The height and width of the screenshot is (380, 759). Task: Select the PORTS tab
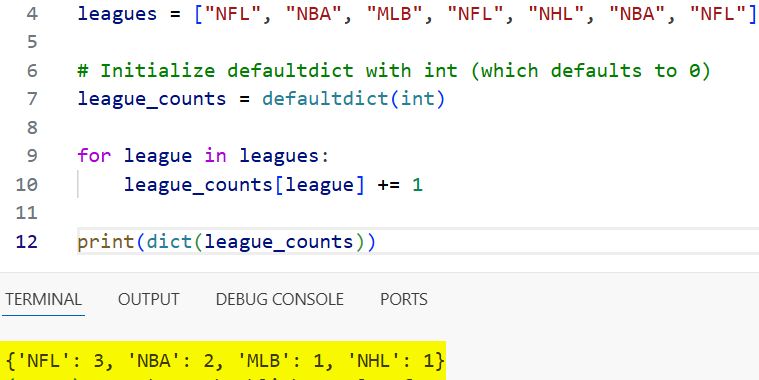(404, 299)
